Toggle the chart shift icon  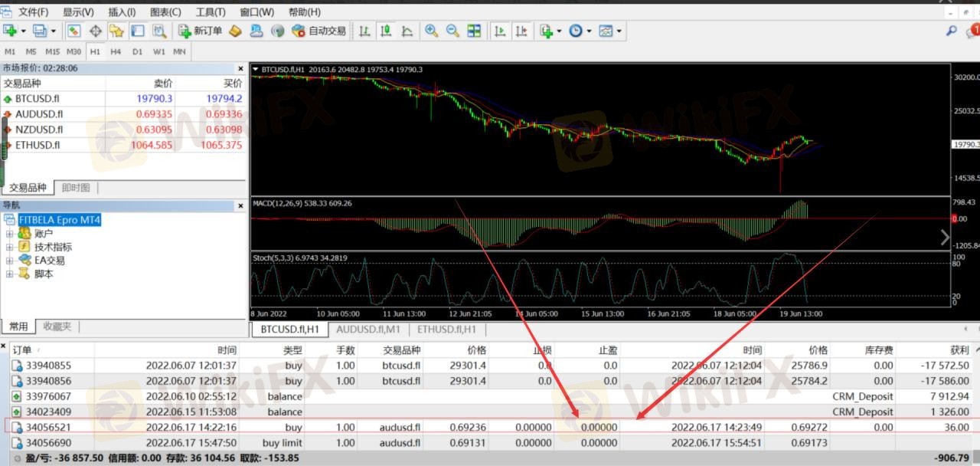click(521, 31)
